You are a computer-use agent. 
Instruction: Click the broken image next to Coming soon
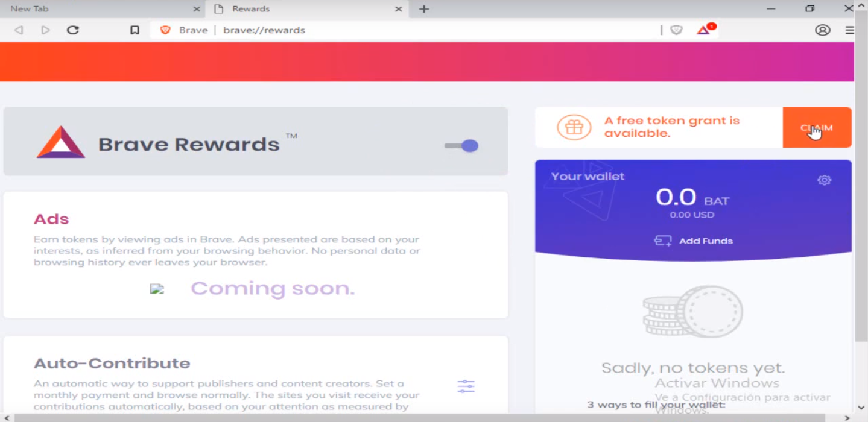[x=157, y=289]
